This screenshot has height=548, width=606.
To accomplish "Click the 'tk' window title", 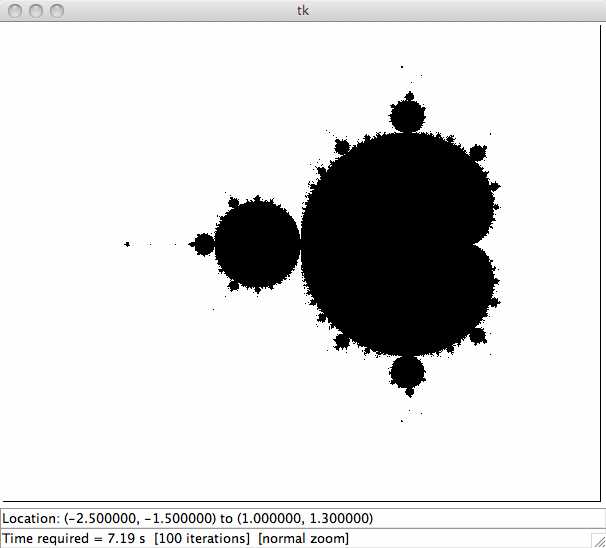I will click(303, 11).
